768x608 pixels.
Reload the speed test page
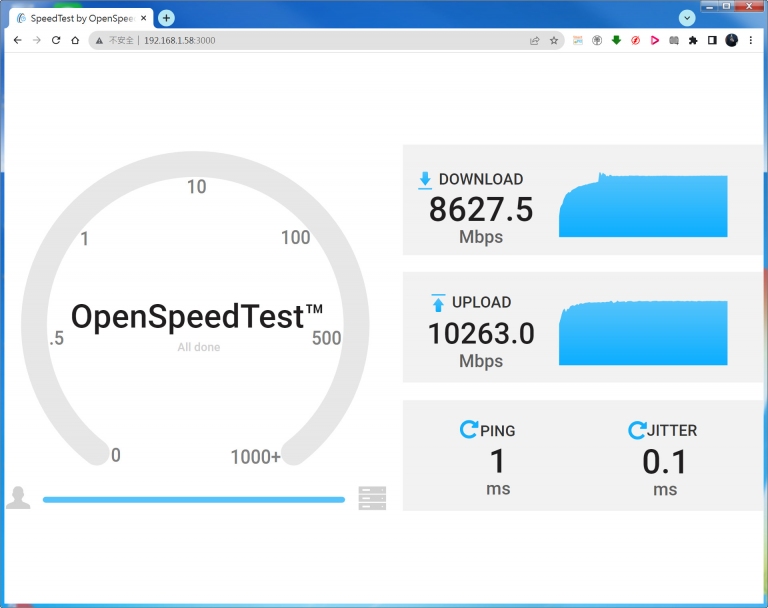tap(56, 40)
